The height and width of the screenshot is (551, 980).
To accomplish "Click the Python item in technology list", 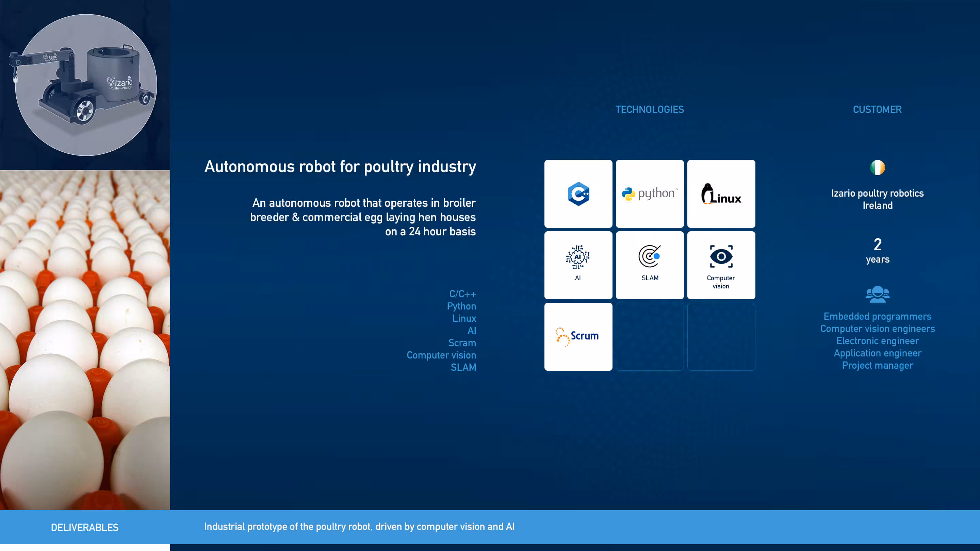I will tap(461, 306).
